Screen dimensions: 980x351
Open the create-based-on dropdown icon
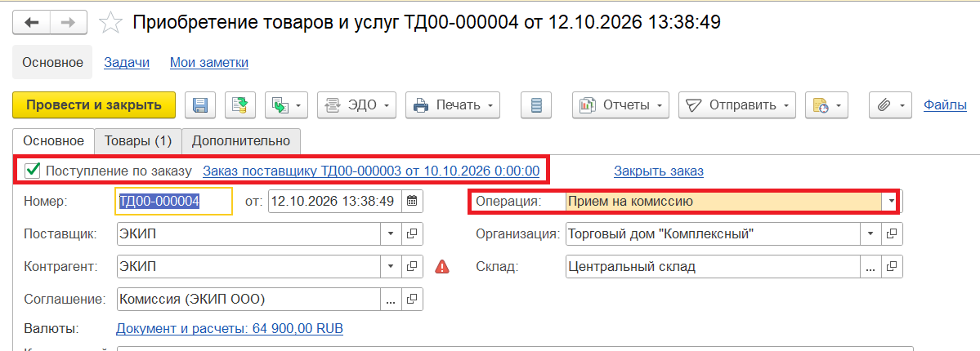point(286,105)
